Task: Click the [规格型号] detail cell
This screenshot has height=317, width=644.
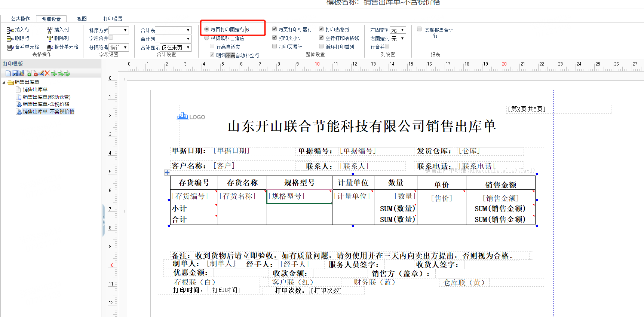Action: pyautogui.click(x=300, y=196)
